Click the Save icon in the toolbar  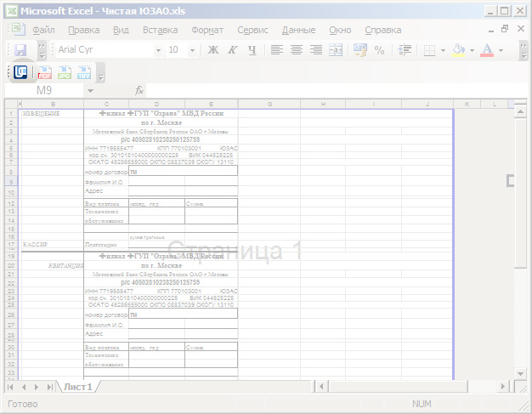20,50
